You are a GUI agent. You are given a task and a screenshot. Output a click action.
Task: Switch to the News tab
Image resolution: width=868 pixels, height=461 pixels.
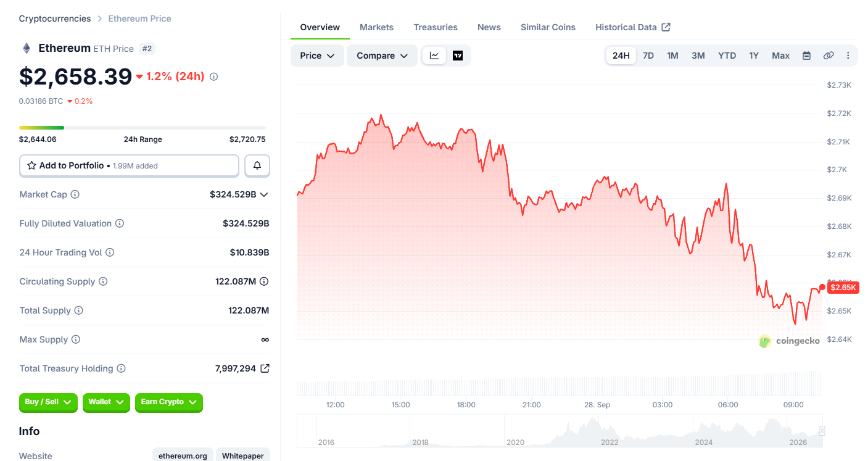[489, 27]
